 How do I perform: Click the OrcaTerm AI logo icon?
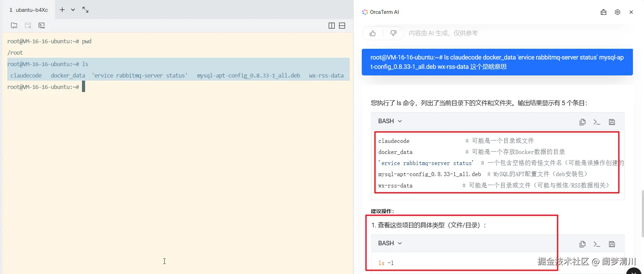pyautogui.click(x=365, y=12)
